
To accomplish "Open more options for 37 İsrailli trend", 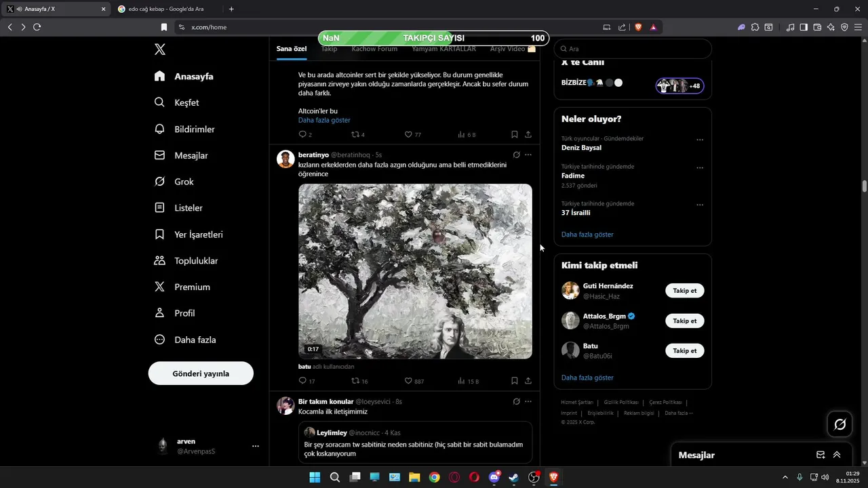I will [700, 205].
